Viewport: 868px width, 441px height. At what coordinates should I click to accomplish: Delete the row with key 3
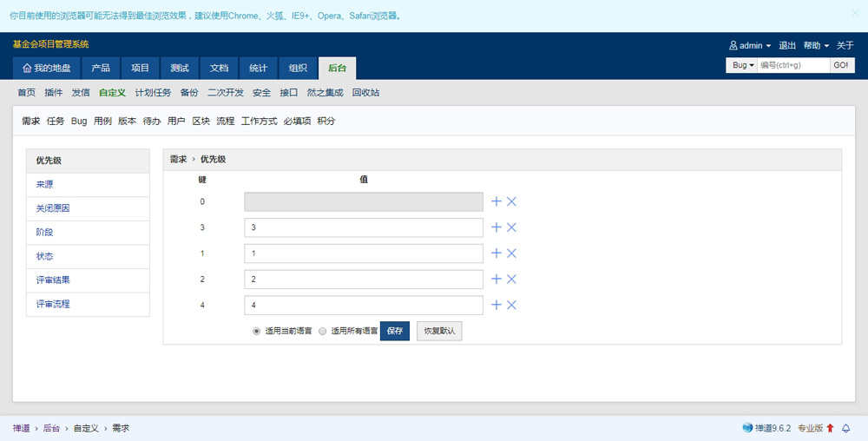[x=511, y=227]
